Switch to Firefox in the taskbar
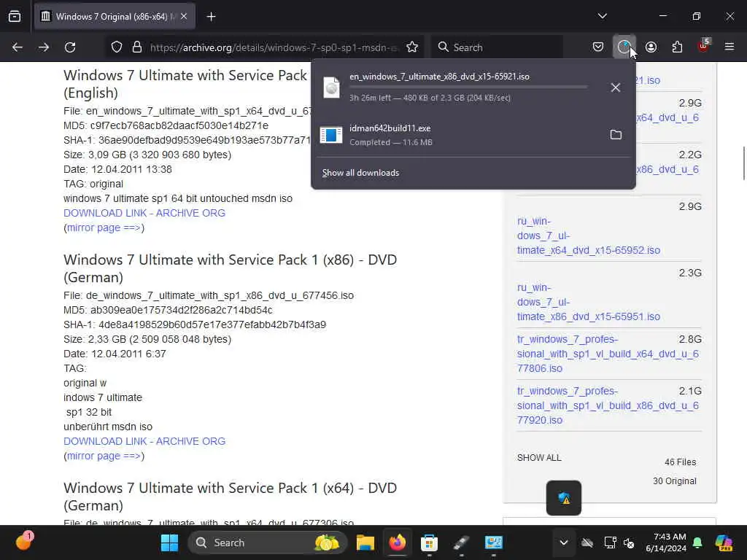The height and width of the screenshot is (560, 747). 398,542
